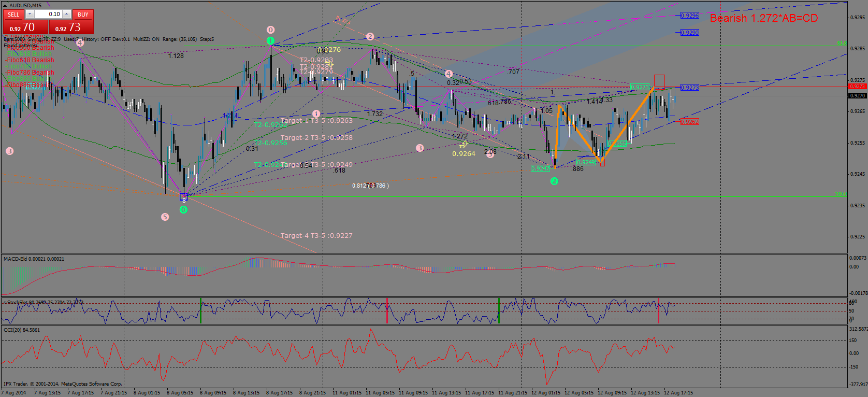Select the "Bearish 1.272*AB=CD" pattern label
The image size is (868, 397).
pos(764,18)
